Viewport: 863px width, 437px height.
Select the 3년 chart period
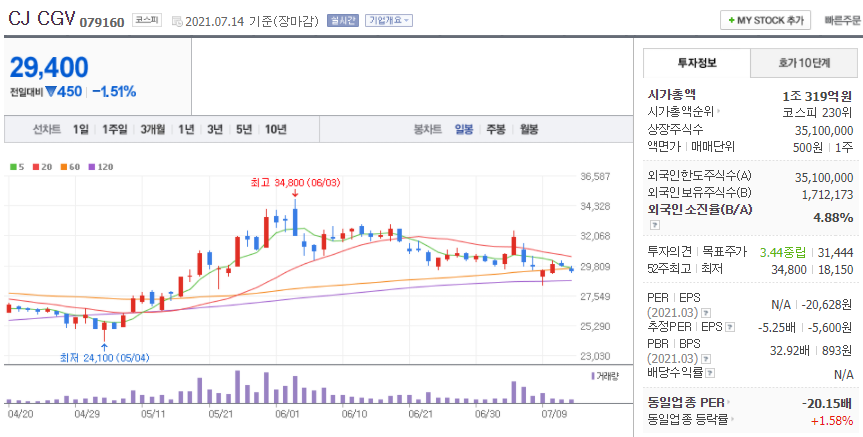pyautogui.click(x=215, y=129)
